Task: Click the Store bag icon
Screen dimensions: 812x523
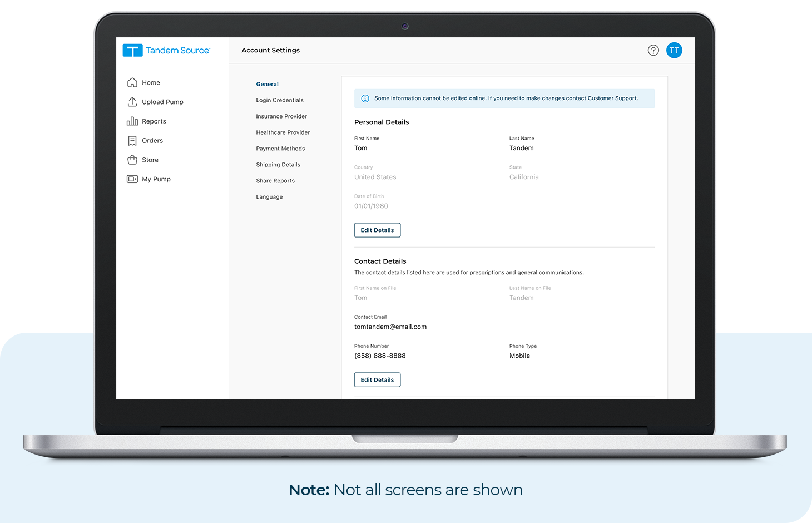Action: pos(133,160)
